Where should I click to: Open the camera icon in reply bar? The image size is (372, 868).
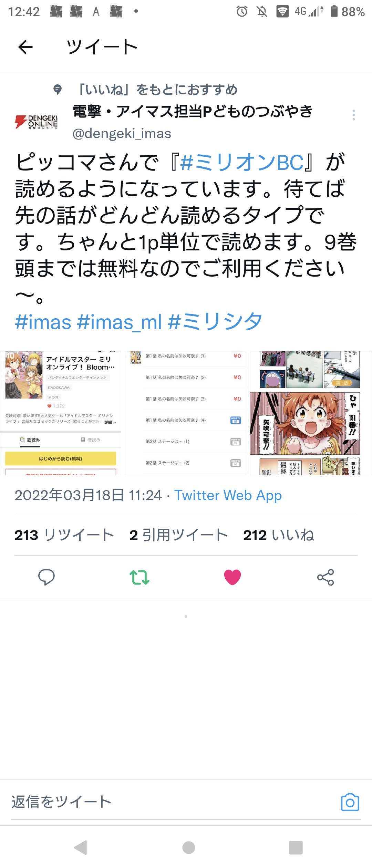(x=350, y=803)
